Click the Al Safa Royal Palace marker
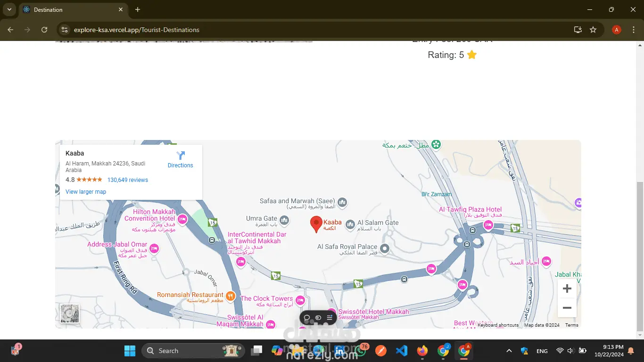This screenshot has height=362, width=644. [385, 248]
